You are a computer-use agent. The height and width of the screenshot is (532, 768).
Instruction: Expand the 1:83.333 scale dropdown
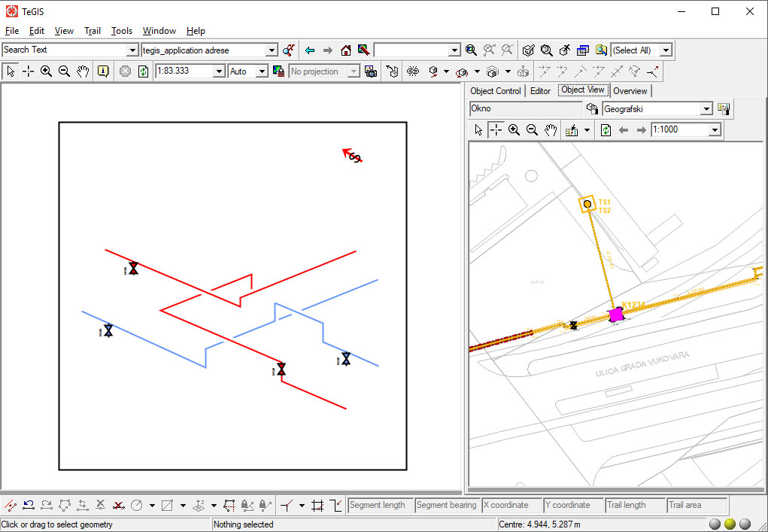click(x=219, y=71)
